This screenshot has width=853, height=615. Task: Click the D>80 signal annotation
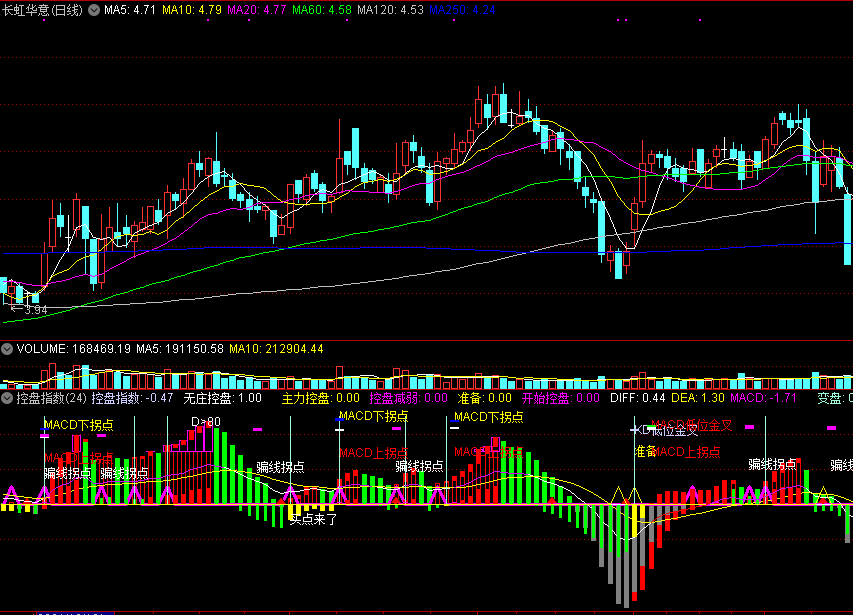click(206, 421)
